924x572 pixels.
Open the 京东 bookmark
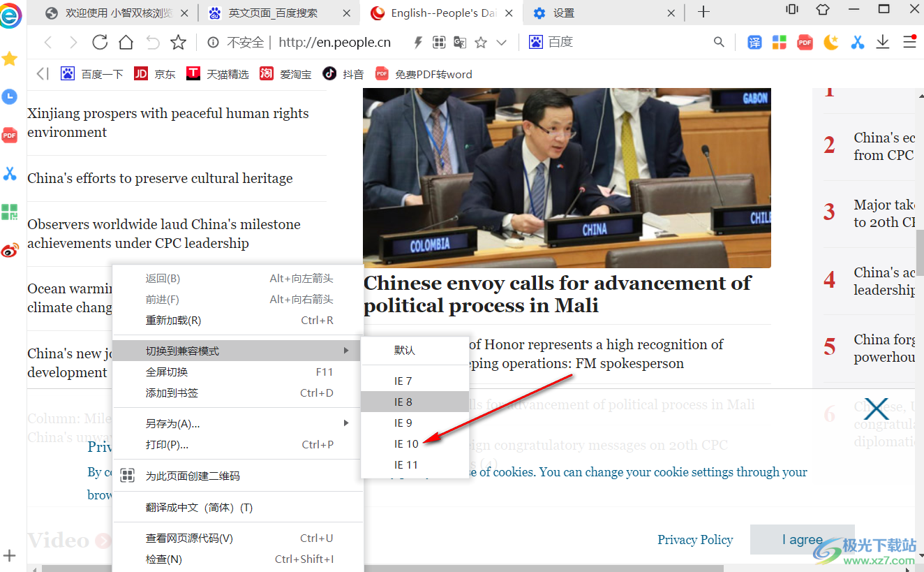tap(155, 73)
